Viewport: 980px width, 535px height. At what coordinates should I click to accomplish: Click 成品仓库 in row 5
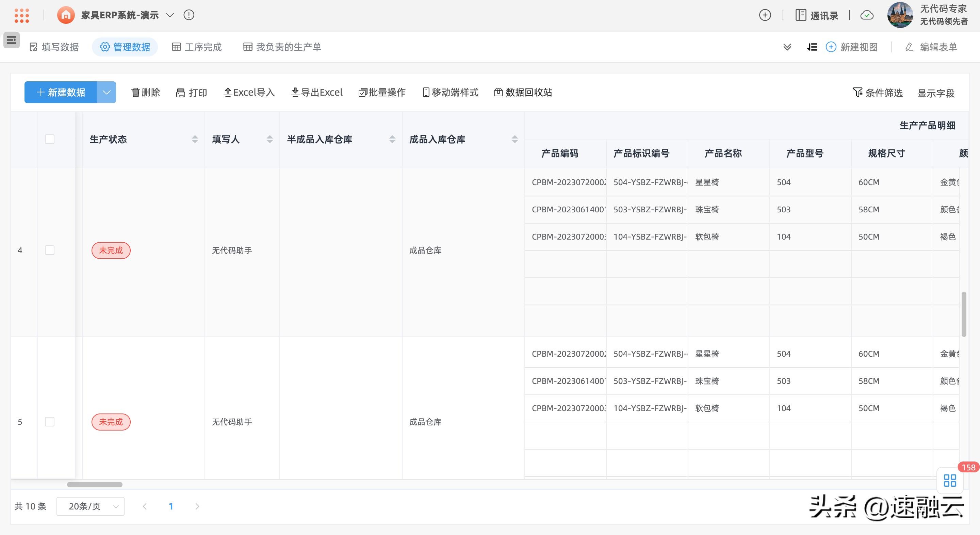pos(425,422)
